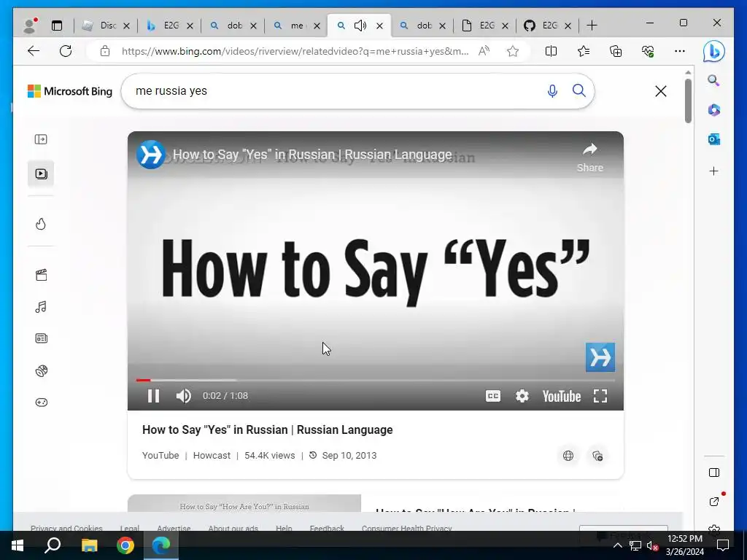The height and width of the screenshot is (560, 747).
Task: Click the address bar URL
Action: 295,52
